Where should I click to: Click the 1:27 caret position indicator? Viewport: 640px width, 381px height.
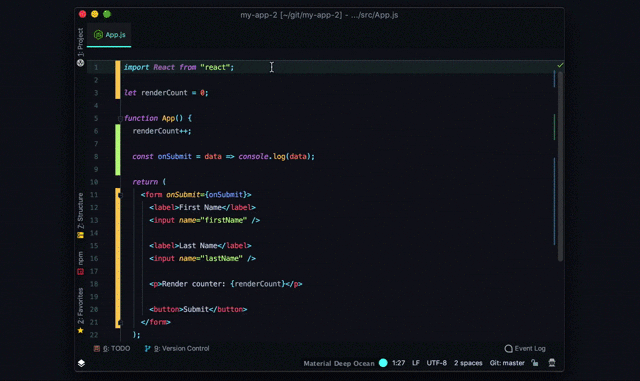[398, 363]
